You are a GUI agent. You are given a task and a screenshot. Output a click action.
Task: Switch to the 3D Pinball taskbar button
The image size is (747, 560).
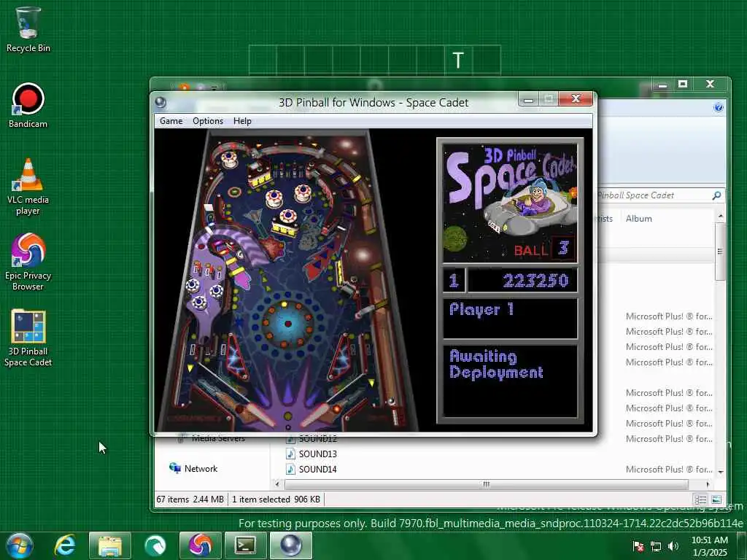[290, 545]
